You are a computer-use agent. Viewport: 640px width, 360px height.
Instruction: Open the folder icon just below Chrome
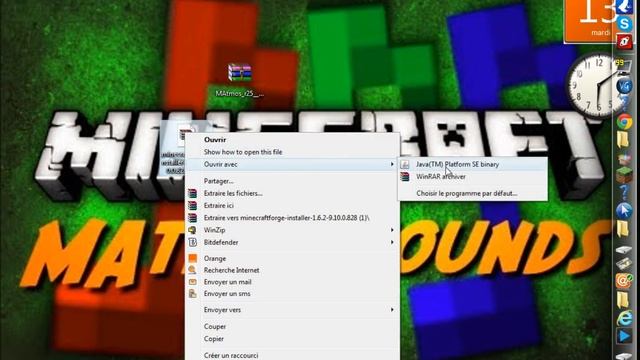[623, 140]
